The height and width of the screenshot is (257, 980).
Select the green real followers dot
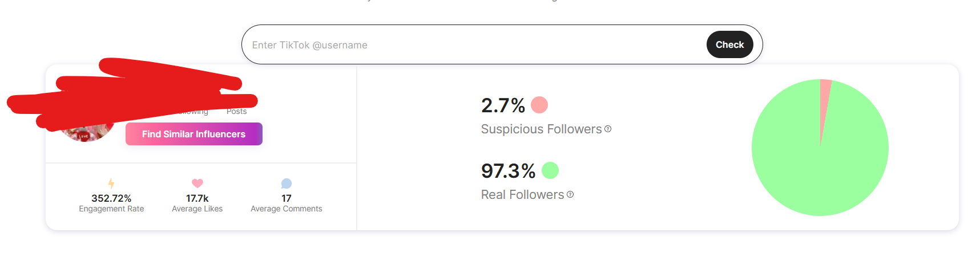coord(550,170)
